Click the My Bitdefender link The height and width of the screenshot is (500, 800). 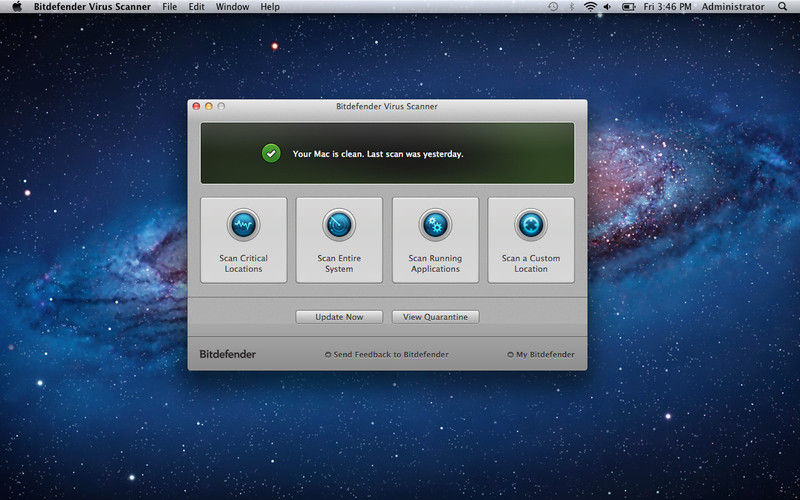[x=544, y=354]
